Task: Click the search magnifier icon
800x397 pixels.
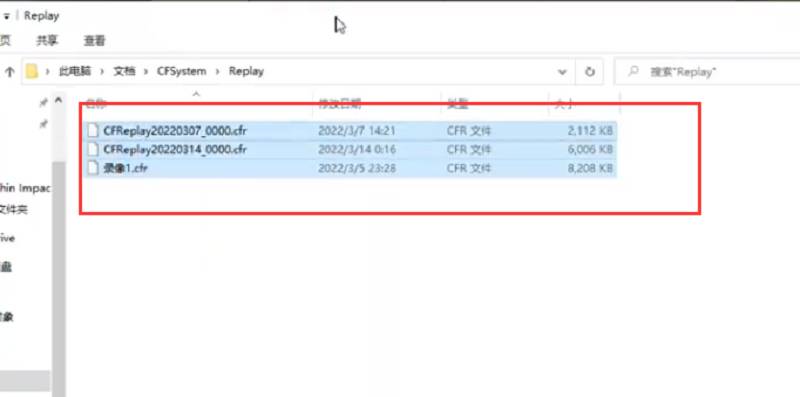Action: click(633, 71)
